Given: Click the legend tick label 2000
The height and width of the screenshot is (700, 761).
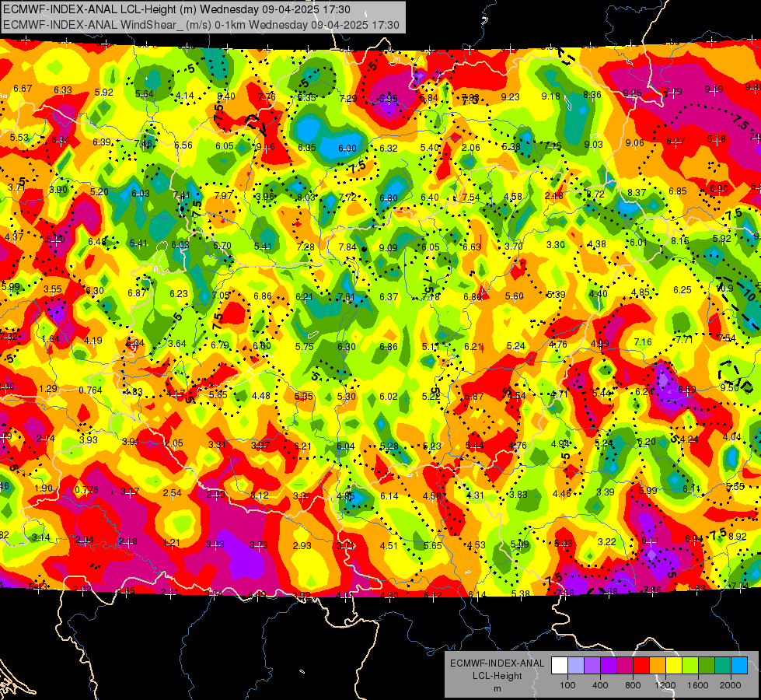Looking at the screenshot, I should 731,685.
